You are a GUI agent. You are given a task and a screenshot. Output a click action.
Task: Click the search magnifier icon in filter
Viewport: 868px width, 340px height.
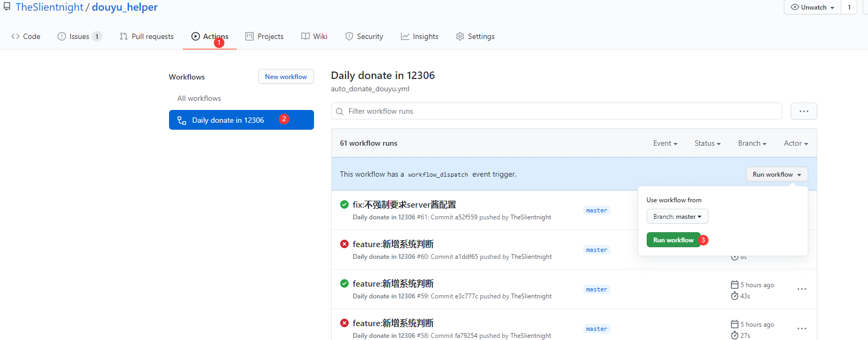[x=340, y=112]
